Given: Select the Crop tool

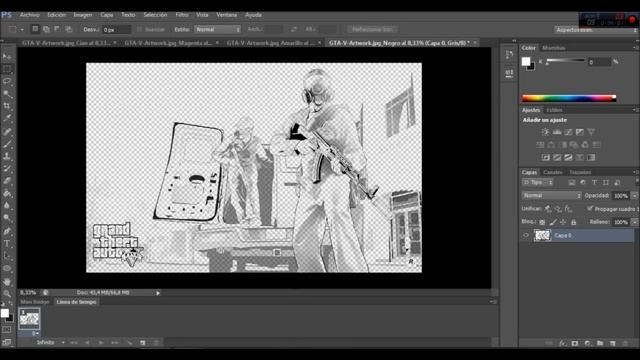Looking at the screenshot, I should 7,106.
